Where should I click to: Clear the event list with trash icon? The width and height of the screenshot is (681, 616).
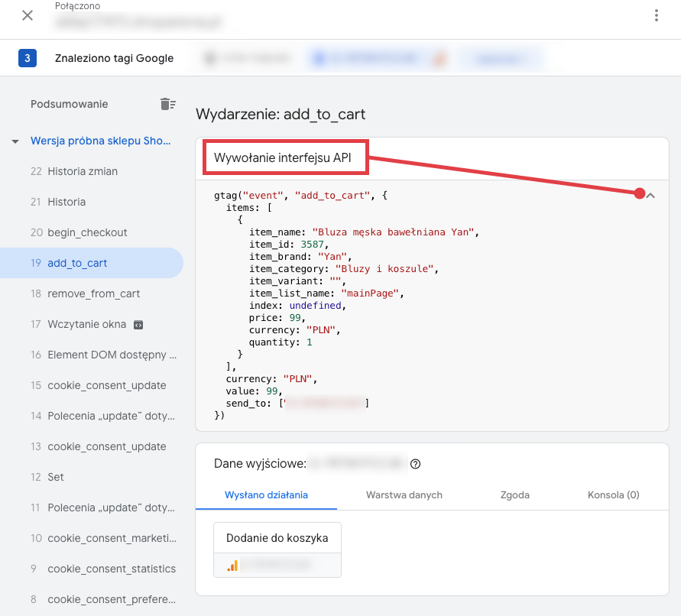167,104
